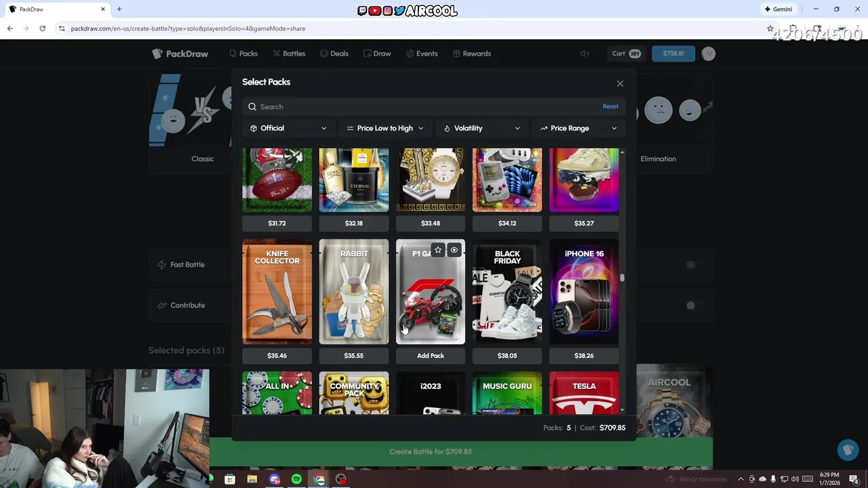The width and height of the screenshot is (868, 488).
Task: Open the Cart with 389 items
Action: [x=626, y=54]
